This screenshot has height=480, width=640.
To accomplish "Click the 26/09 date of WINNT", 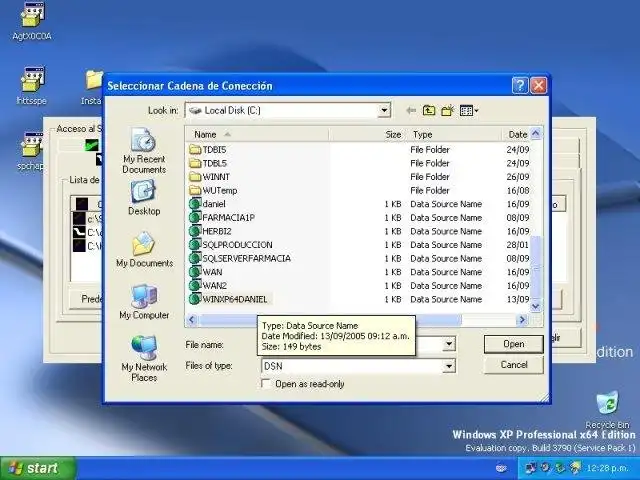I will (518, 177).
